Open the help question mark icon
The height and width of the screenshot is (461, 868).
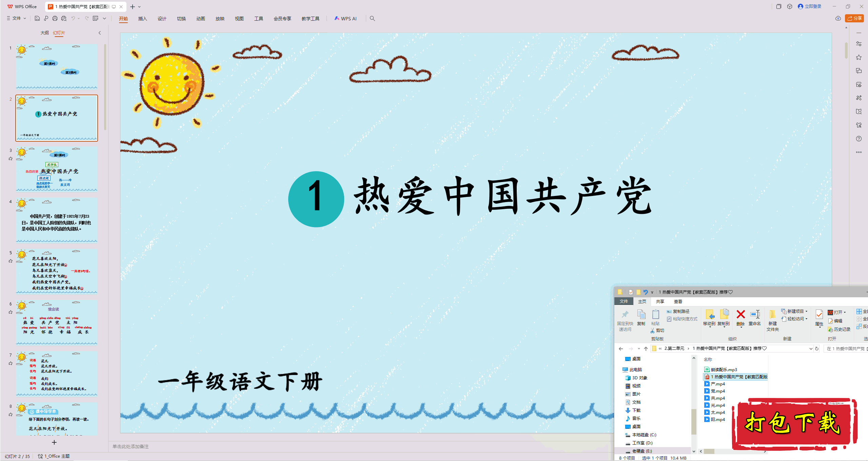(859, 139)
